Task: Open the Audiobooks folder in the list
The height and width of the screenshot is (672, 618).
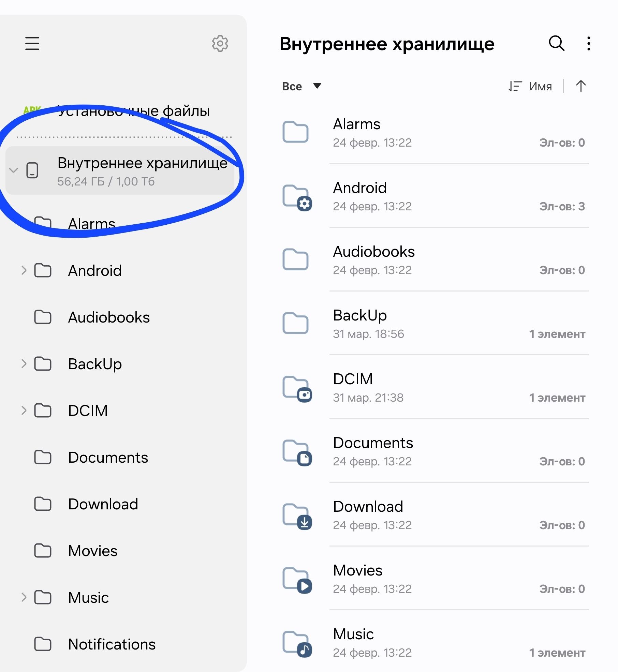Action: [x=434, y=260]
